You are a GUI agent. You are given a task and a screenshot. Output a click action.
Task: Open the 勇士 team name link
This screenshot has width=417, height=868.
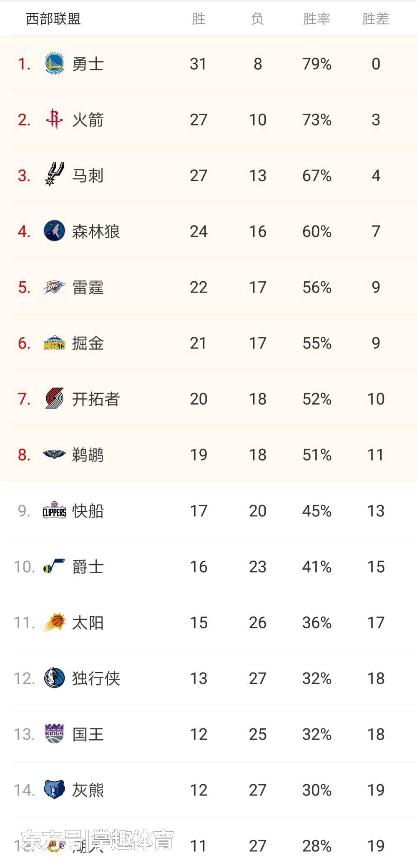point(88,64)
